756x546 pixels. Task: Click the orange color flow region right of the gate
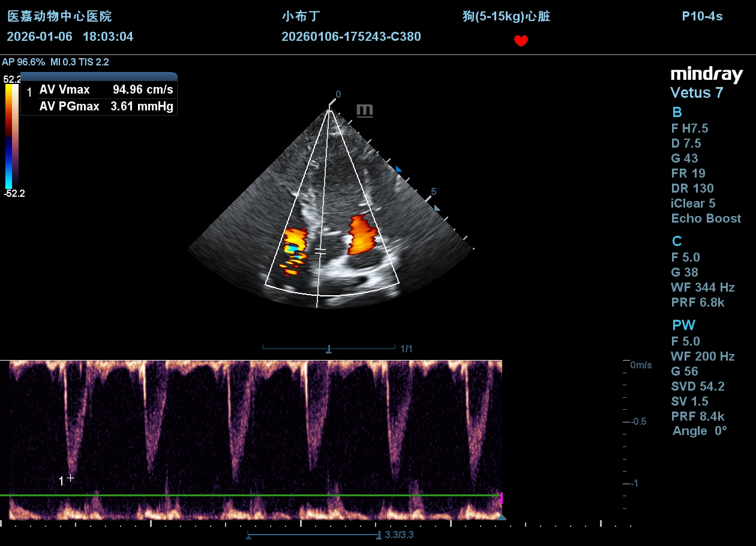[362, 235]
